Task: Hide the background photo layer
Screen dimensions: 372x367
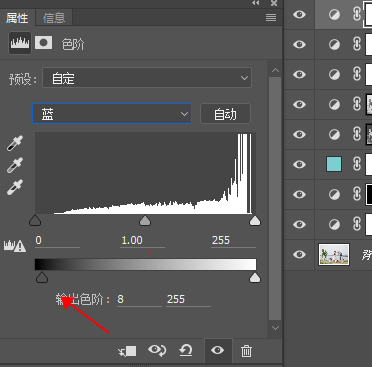Action: coord(299,254)
